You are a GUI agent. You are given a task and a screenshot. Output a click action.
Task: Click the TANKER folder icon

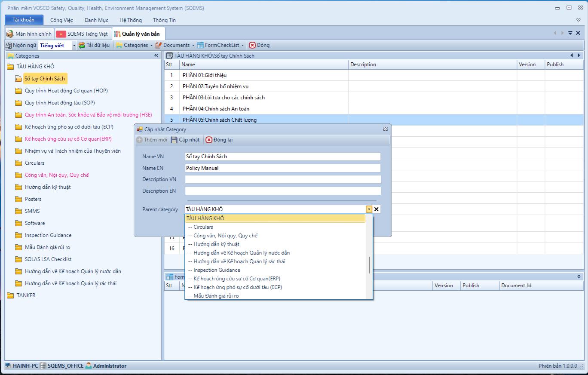pos(10,295)
